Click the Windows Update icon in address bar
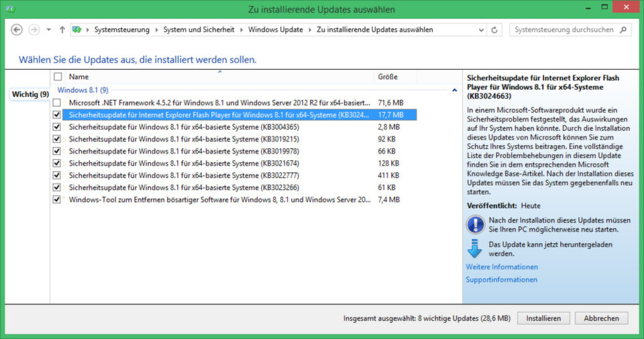644x339 pixels. 76,30
